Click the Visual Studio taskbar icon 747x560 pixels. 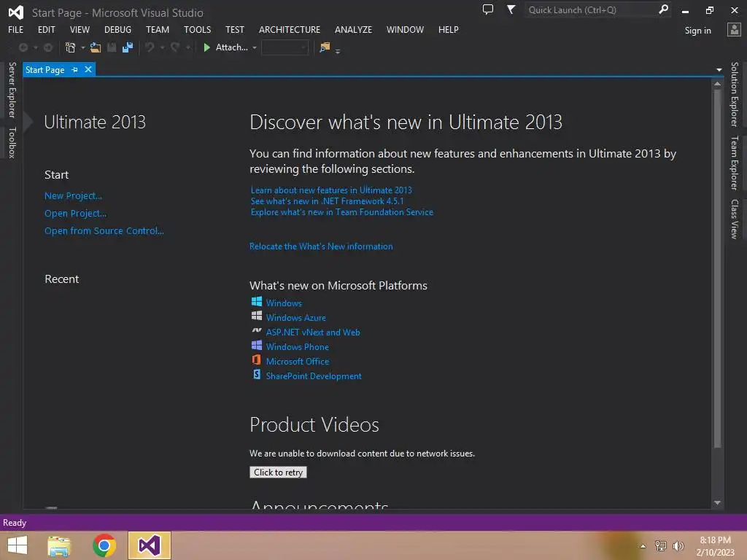click(x=149, y=545)
